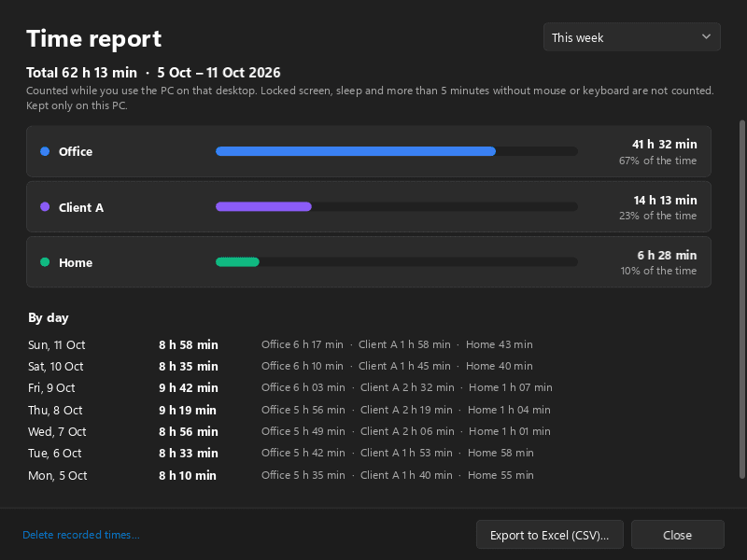Click the 14 h 13 min Client A total
747x560 pixels.
[x=665, y=200]
